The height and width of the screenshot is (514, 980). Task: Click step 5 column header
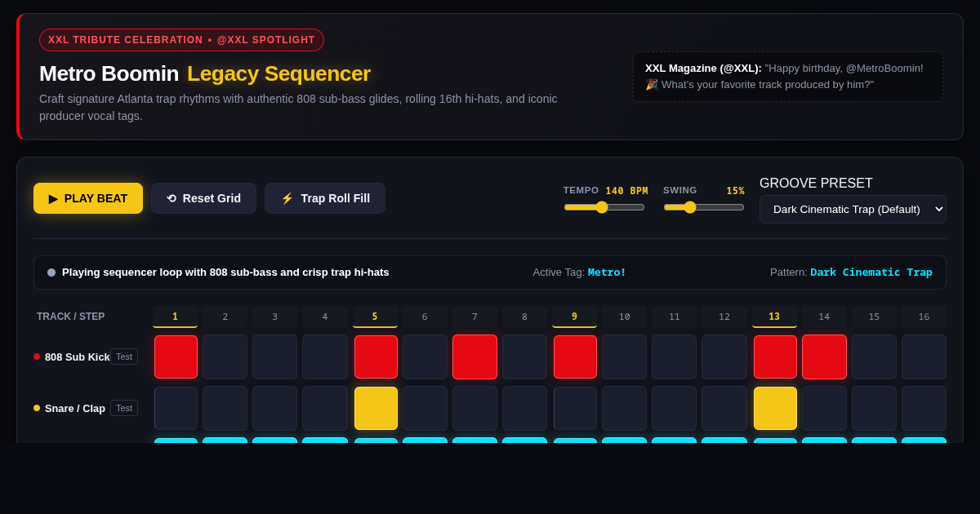(375, 317)
